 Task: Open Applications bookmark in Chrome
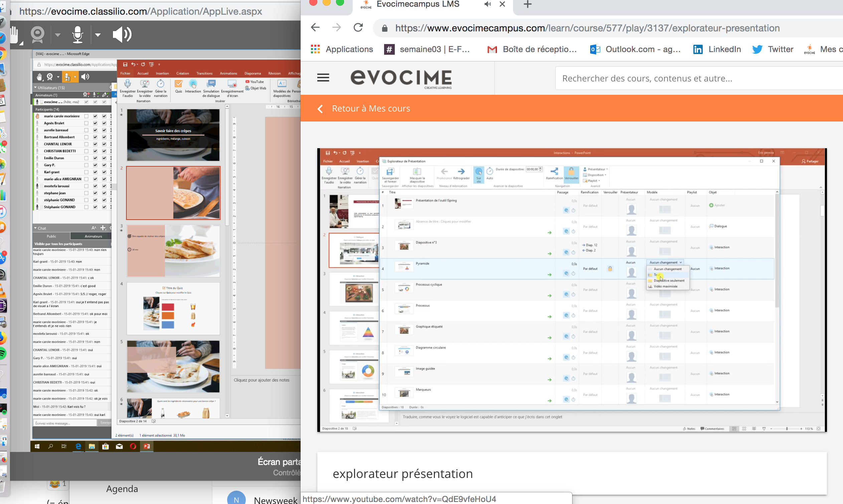tap(342, 49)
